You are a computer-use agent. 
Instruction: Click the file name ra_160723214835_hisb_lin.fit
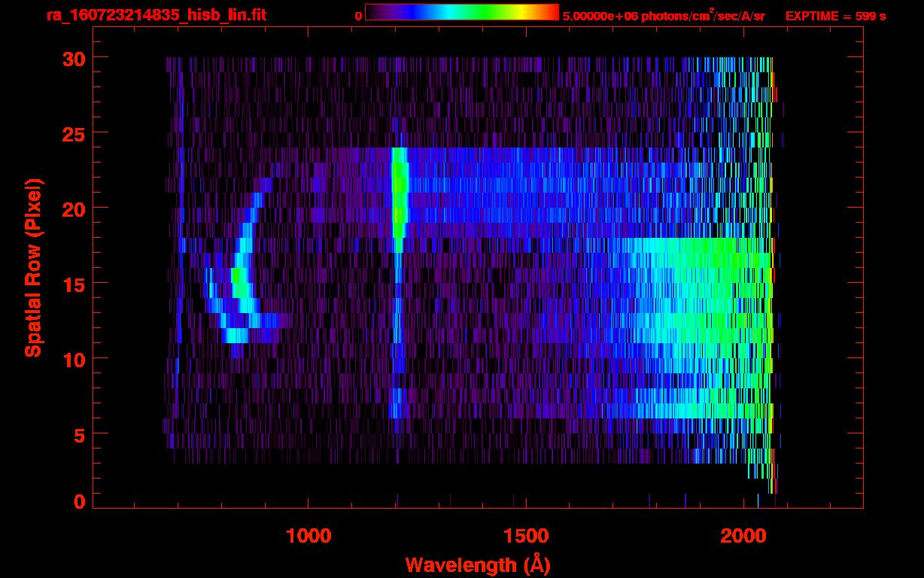[x=156, y=15]
